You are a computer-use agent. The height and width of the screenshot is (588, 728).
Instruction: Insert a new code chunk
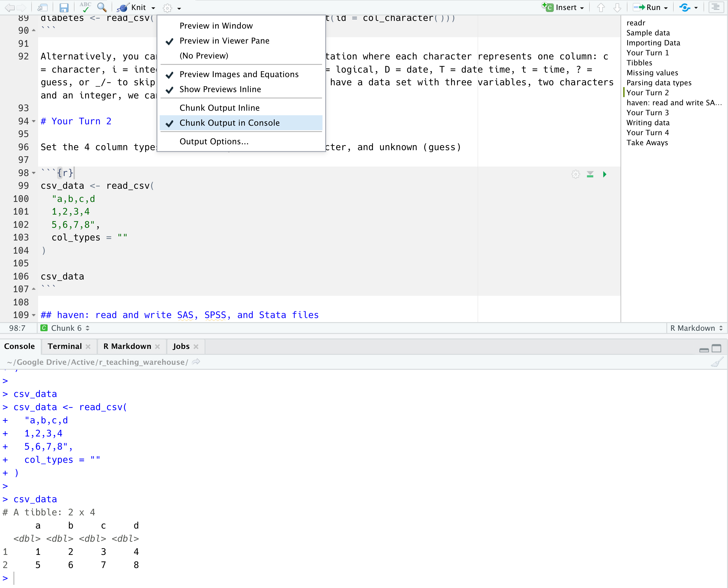click(x=559, y=7)
